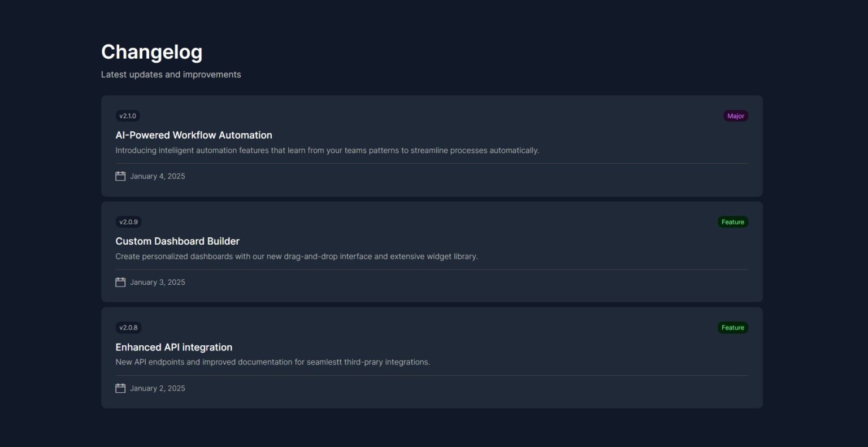Screen dimensions: 868x447
Task: Click the Feature tag on Custom Dashboard Builder
Action: pos(733,222)
